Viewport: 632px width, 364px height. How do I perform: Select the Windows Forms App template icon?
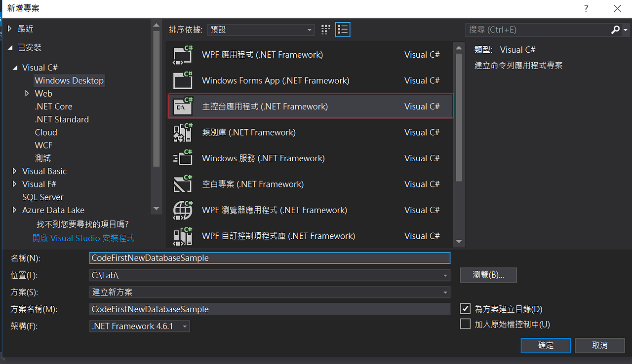(183, 80)
